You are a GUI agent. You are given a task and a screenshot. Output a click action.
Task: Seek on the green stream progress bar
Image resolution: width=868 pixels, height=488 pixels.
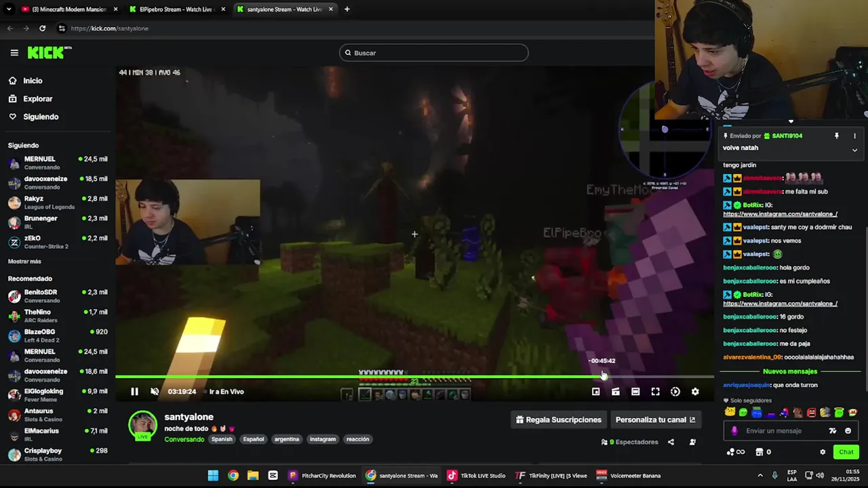tap(414, 376)
